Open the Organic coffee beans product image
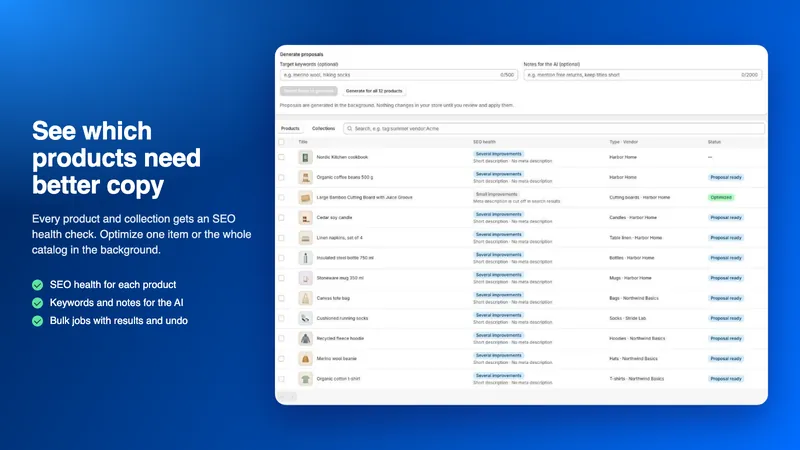 [x=305, y=178]
